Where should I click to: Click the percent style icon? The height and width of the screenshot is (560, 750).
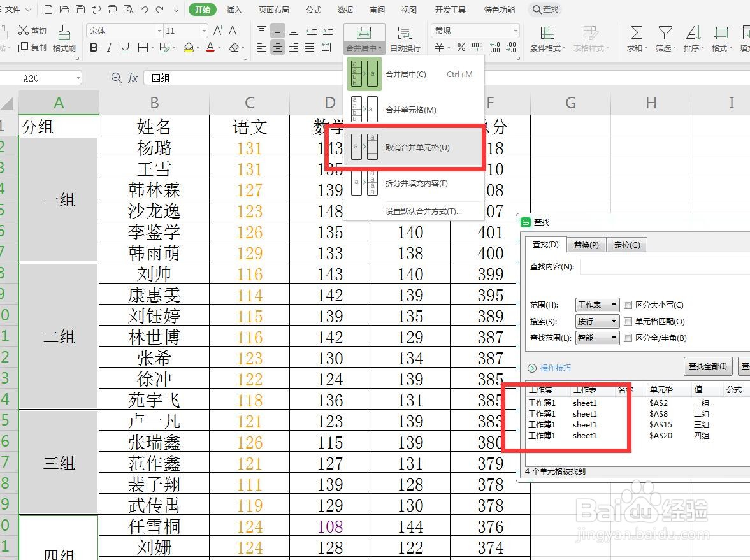(x=460, y=47)
